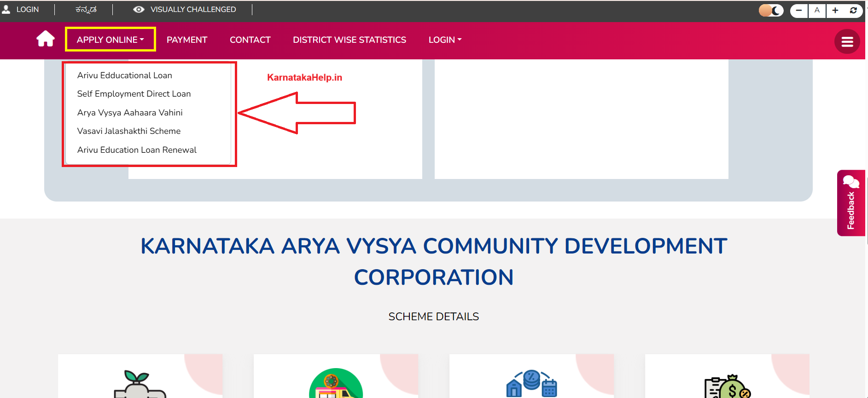Click the refresh icon in top bar
This screenshot has height=398, width=868.
coord(853,10)
